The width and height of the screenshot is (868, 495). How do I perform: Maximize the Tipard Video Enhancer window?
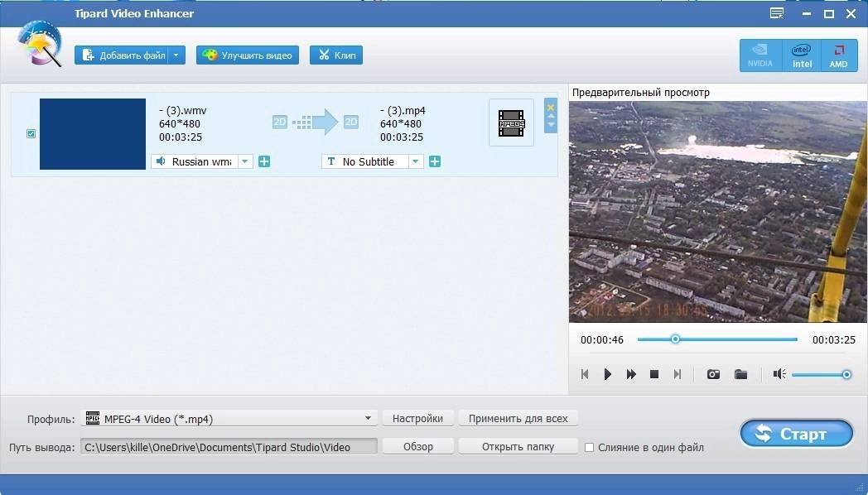[829, 14]
